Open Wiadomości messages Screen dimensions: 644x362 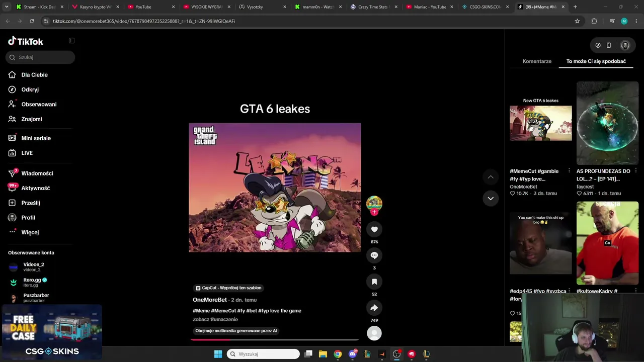[38, 173]
